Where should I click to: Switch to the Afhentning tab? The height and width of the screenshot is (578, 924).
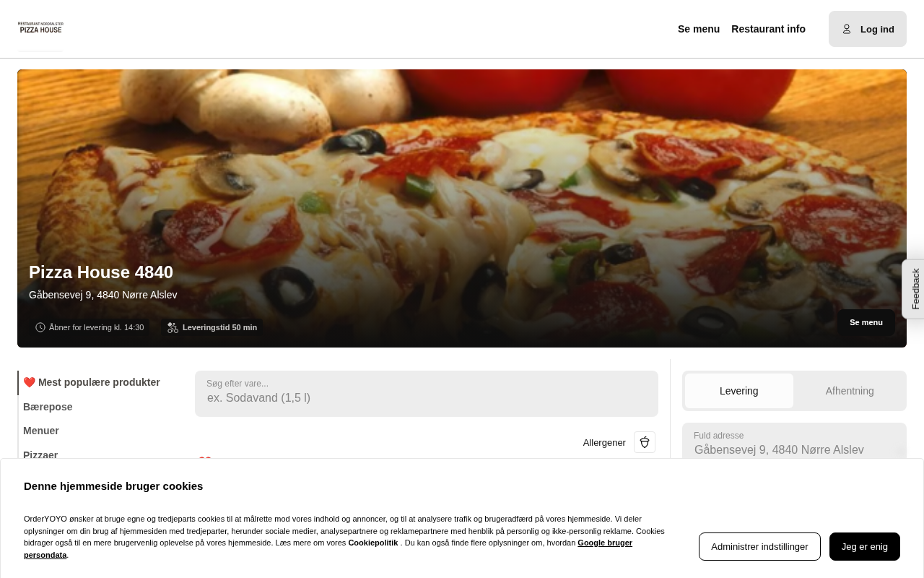point(850,391)
